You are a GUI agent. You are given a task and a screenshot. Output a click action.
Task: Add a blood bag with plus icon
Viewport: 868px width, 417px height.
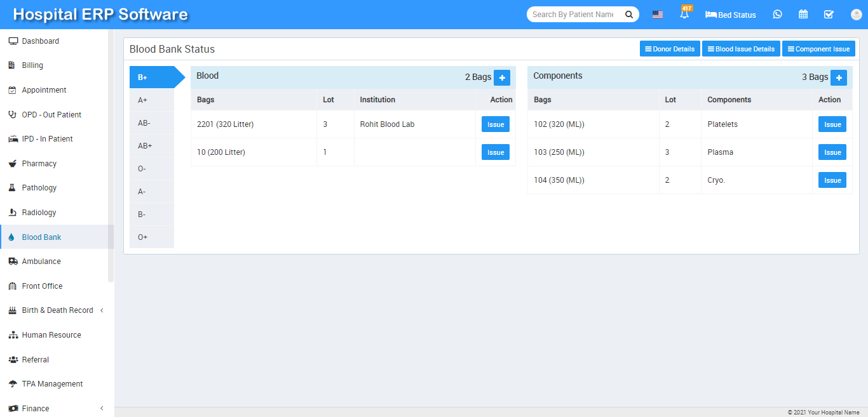502,77
